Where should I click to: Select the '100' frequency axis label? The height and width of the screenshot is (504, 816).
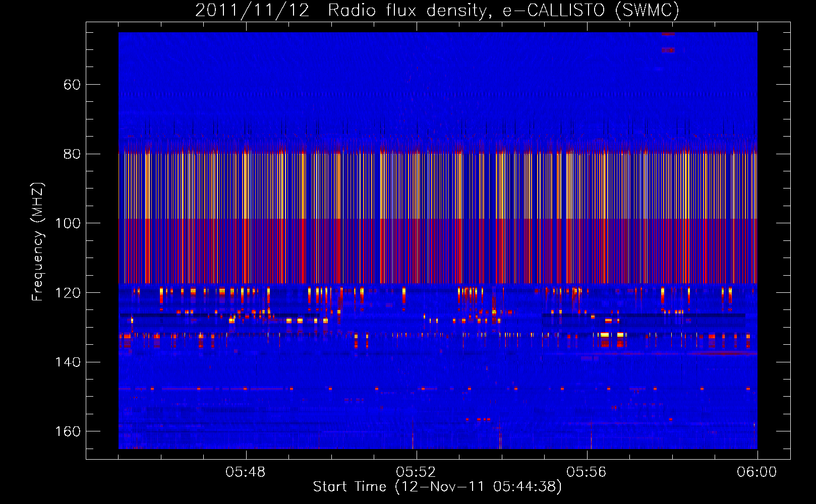(68, 223)
